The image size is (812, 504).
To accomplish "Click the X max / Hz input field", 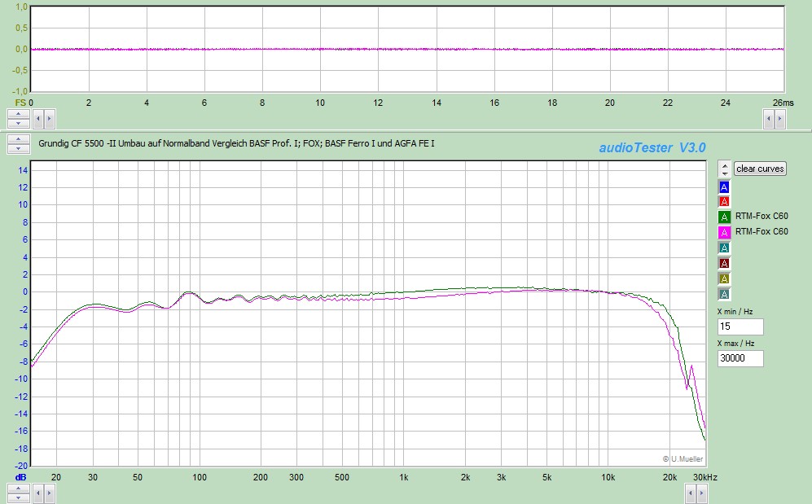I will point(740,358).
